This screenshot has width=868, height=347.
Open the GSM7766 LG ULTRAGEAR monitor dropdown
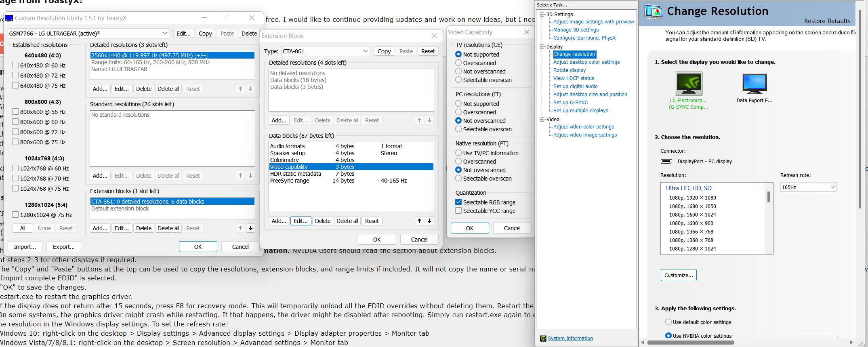coord(88,34)
